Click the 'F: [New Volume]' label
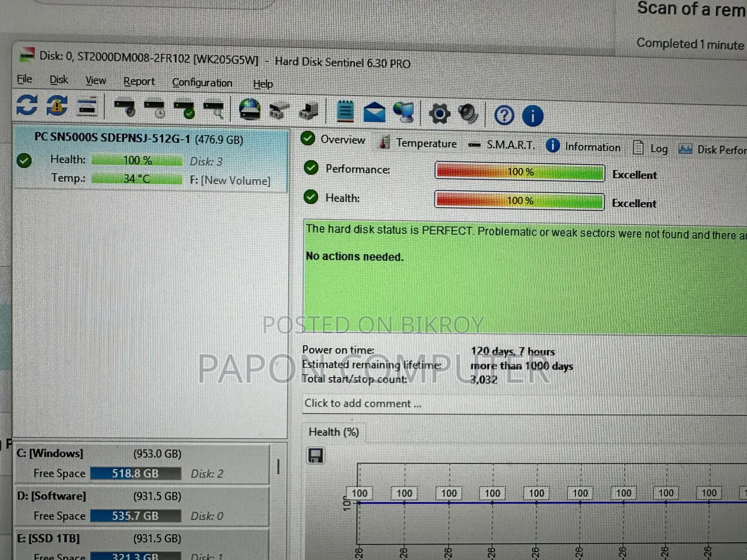Viewport: 747px width, 560px height. click(x=230, y=181)
